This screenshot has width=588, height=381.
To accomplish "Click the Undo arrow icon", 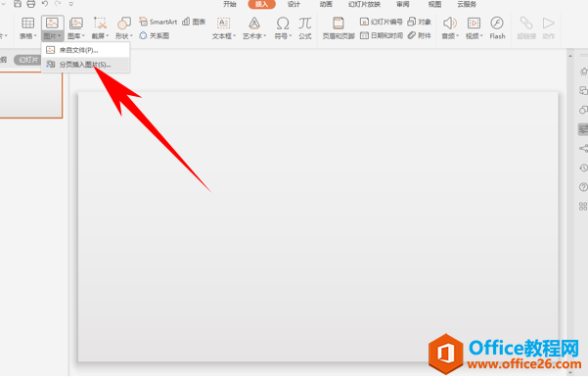I will (45, 4).
